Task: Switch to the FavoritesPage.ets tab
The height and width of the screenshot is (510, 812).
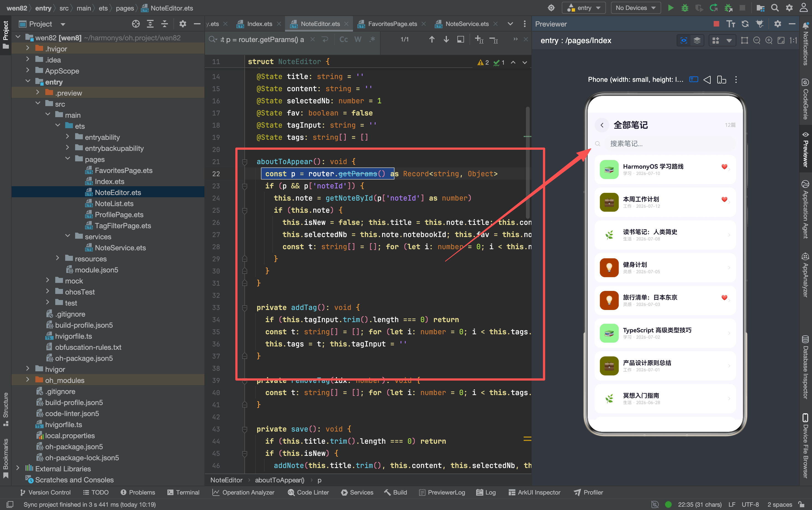Action: point(392,23)
